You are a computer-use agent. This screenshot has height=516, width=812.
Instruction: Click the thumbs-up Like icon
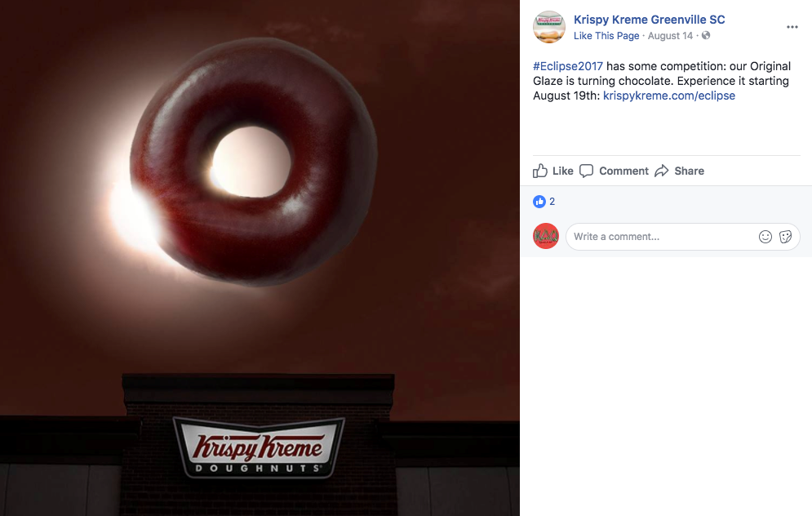click(540, 171)
